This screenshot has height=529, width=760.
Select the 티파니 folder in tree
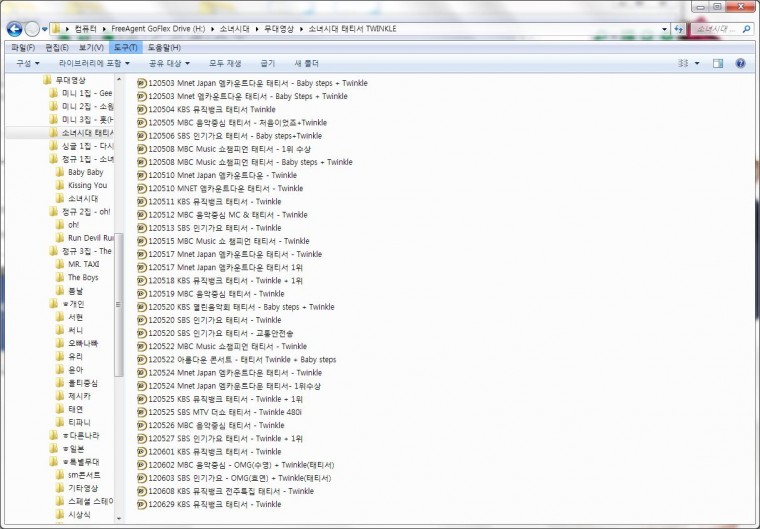click(x=79, y=422)
